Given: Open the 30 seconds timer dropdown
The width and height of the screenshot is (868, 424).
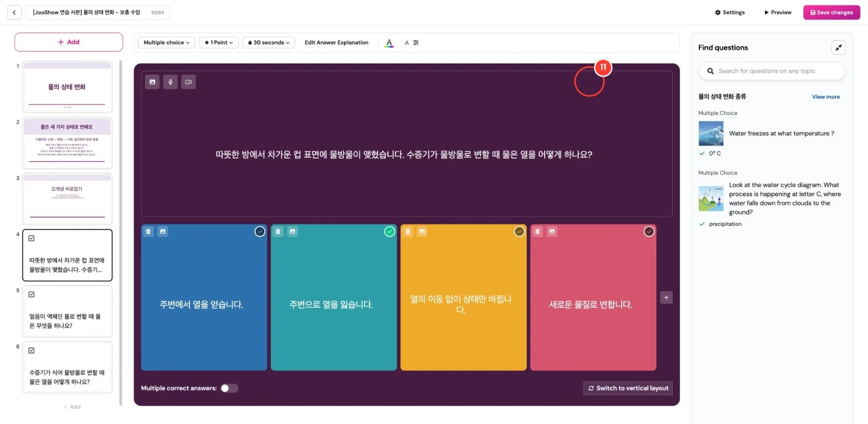Looking at the screenshot, I should tap(269, 42).
